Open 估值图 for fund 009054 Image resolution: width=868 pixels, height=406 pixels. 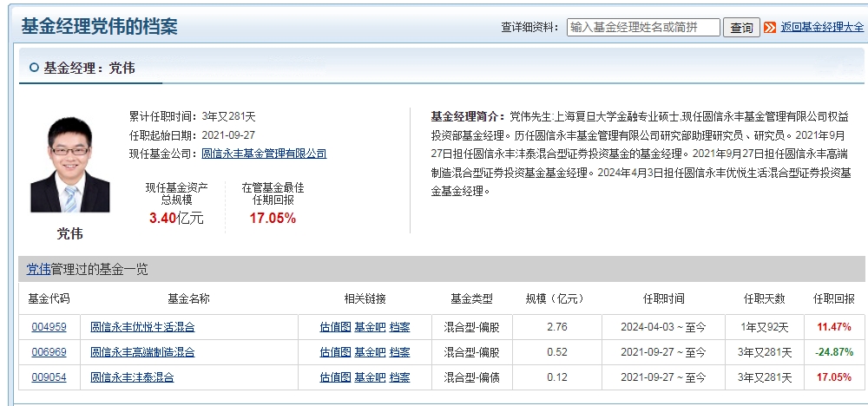(x=335, y=377)
